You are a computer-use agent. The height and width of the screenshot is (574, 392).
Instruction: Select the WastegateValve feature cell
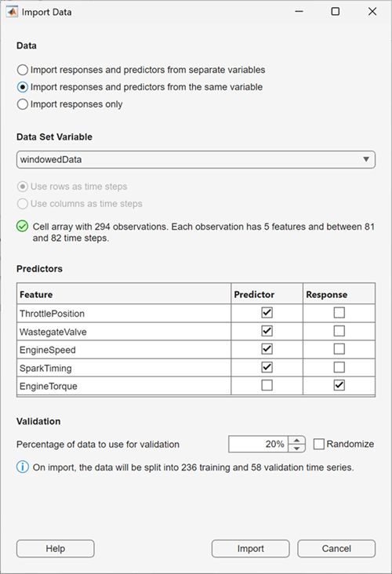tap(124, 332)
